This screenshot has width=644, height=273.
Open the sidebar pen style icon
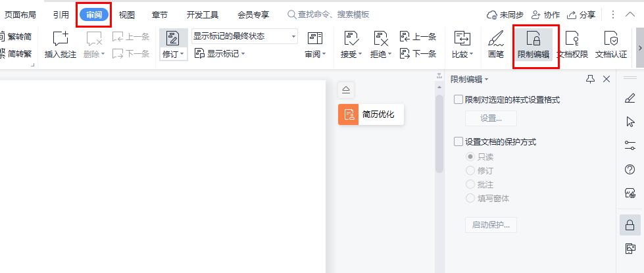630,99
